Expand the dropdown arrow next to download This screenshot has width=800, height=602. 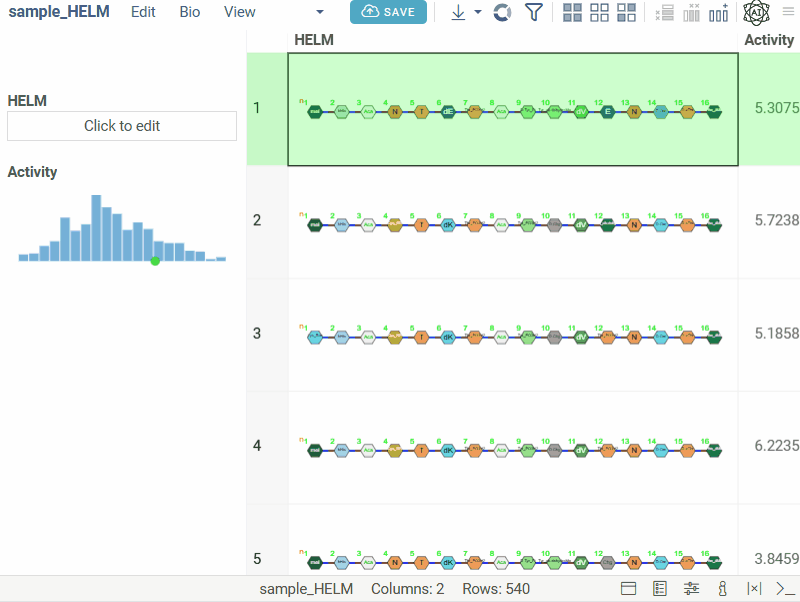click(478, 13)
